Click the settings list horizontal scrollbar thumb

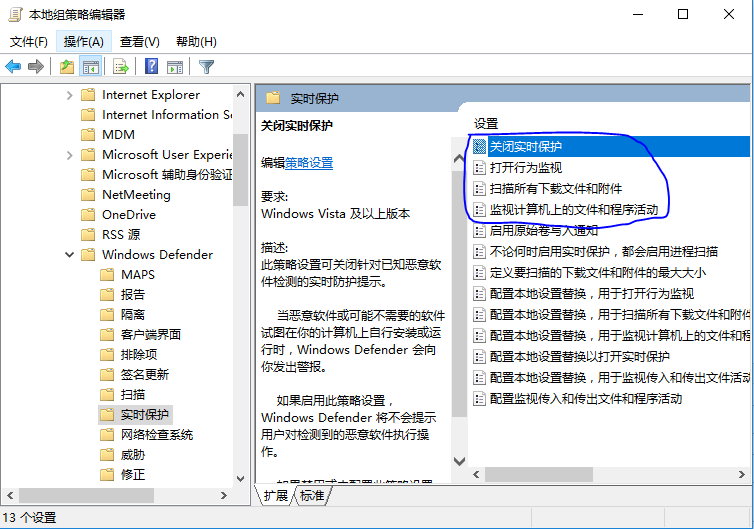(539, 474)
